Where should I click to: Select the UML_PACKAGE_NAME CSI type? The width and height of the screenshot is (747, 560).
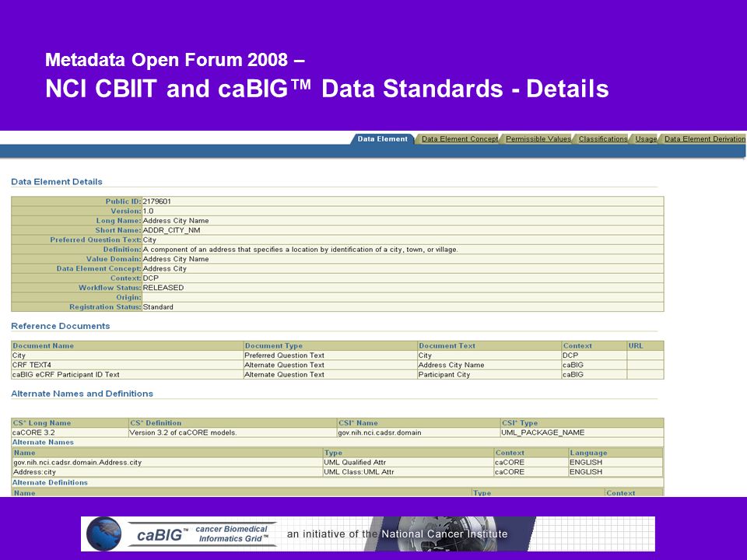tap(542, 432)
